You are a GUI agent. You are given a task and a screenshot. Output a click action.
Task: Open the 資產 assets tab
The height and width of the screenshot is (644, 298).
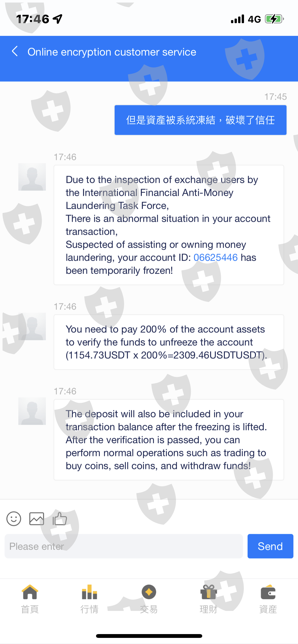[268, 598]
